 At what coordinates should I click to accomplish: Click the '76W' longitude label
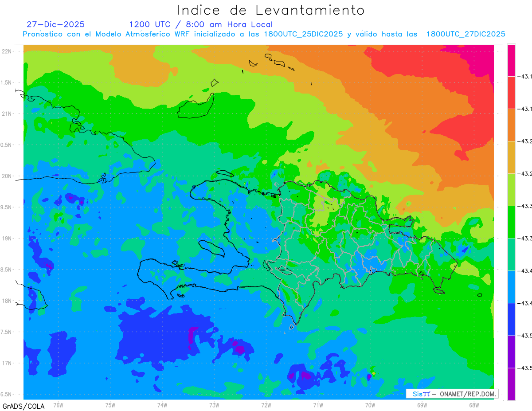[x=58, y=405]
